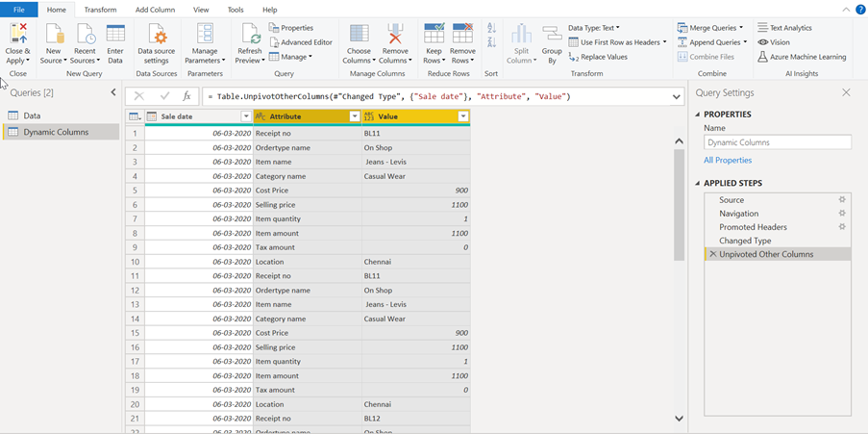Open Promoted Headers step gear
This screenshot has width=868, height=434.
click(x=842, y=227)
